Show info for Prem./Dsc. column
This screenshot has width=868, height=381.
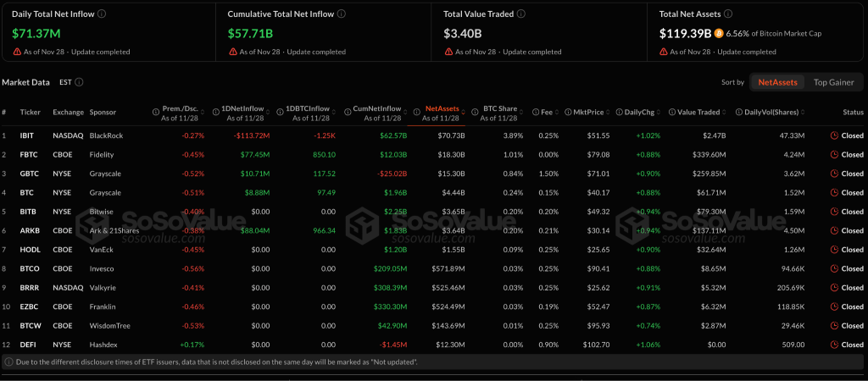click(156, 113)
